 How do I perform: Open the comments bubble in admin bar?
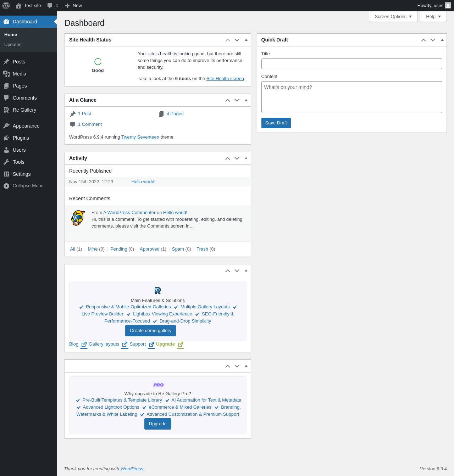coord(50,6)
